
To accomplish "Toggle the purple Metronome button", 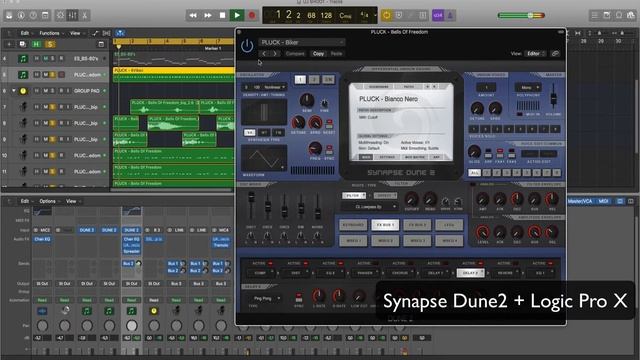I will click(x=450, y=16).
